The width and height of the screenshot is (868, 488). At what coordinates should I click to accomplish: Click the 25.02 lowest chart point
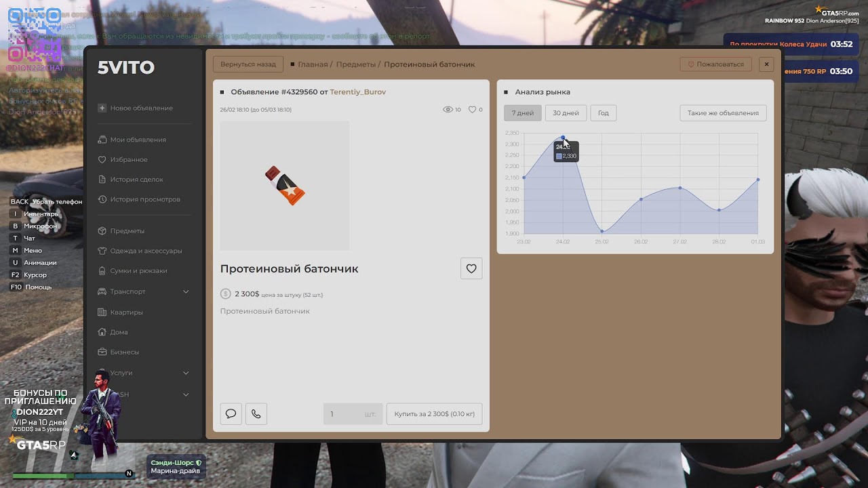click(x=602, y=231)
